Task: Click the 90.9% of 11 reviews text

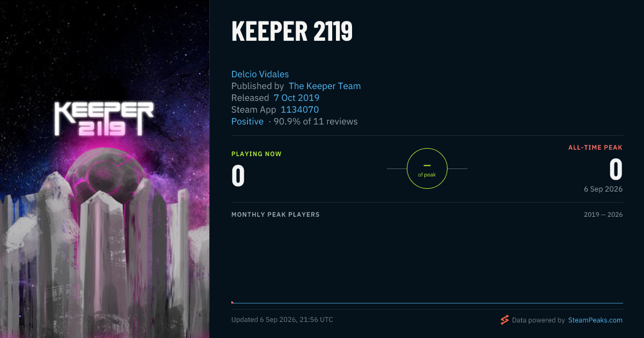Action: tap(316, 121)
